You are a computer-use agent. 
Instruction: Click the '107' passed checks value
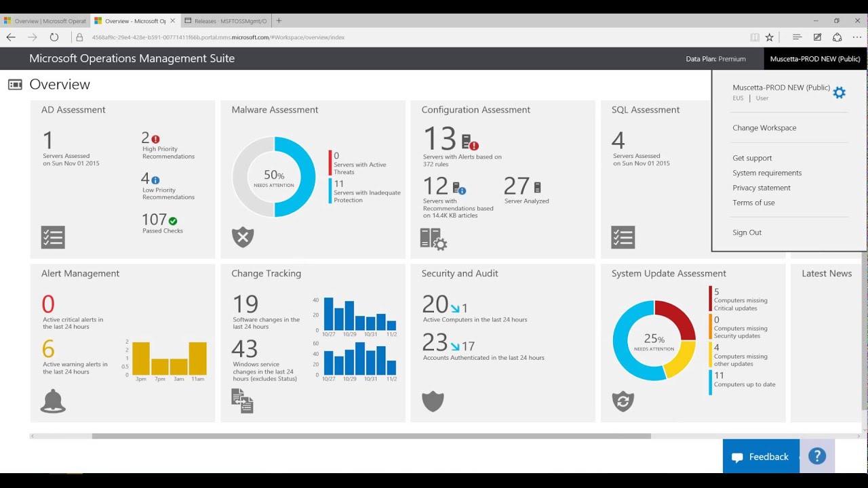tap(154, 220)
